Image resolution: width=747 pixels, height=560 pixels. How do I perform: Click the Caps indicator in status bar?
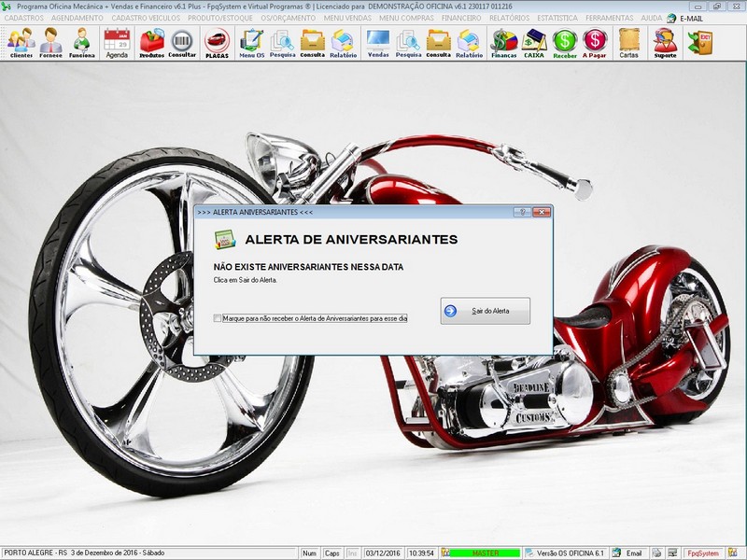(331, 553)
